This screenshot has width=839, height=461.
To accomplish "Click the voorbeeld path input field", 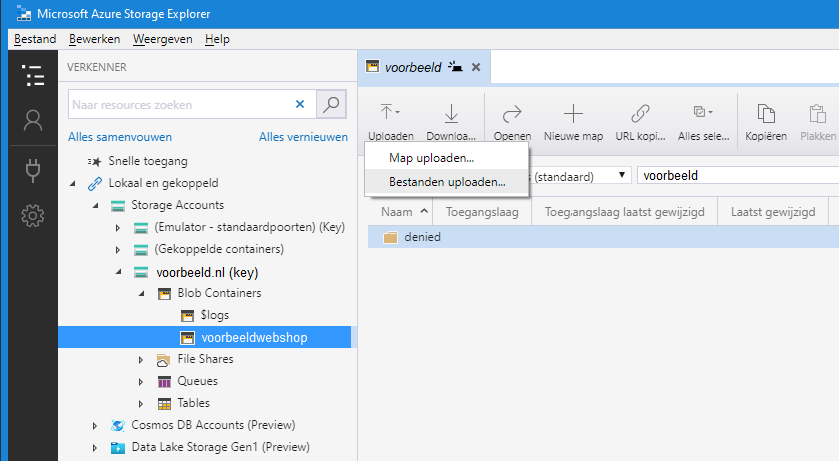I will [x=738, y=175].
